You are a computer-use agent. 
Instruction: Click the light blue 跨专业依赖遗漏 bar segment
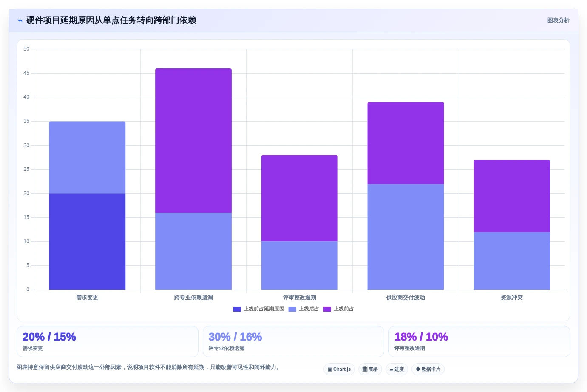[x=193, y=251]
